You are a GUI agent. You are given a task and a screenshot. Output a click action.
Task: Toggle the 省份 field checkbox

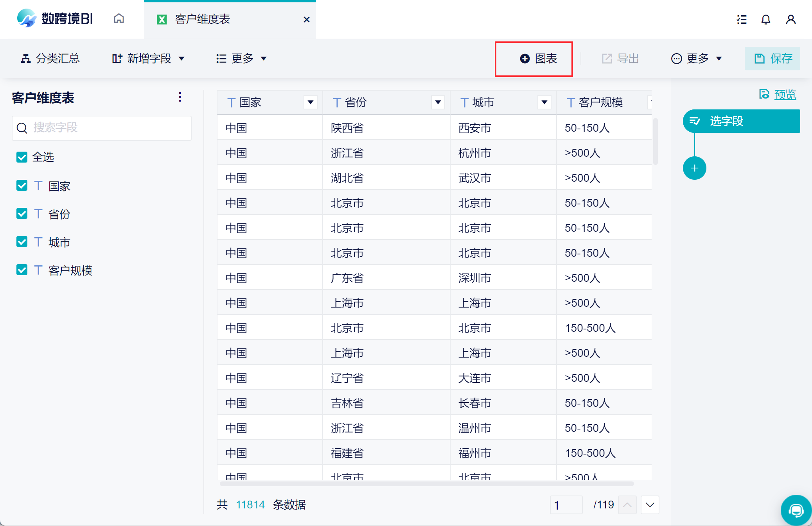[x=22, y=214]
